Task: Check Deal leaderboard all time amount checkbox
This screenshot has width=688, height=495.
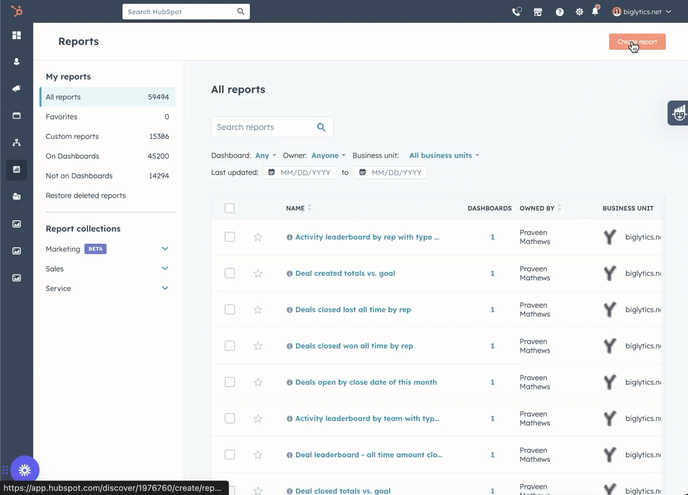Action: pos(229,455)
